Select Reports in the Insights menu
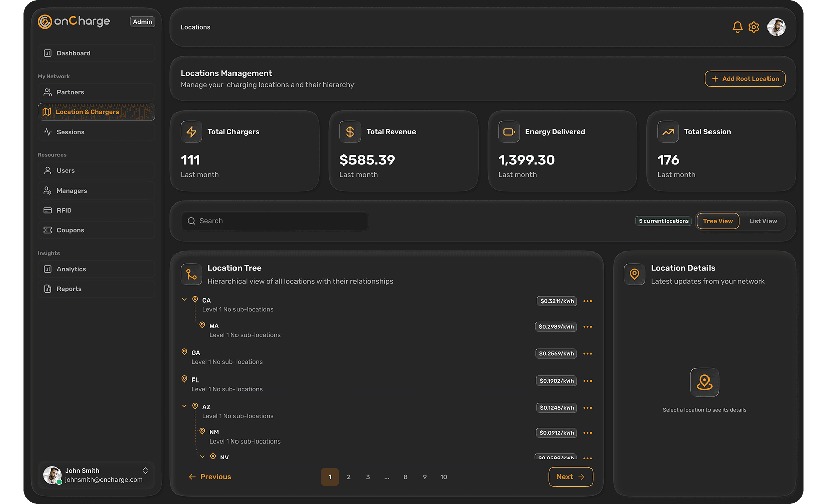The image size is (827, 504). 48,288
